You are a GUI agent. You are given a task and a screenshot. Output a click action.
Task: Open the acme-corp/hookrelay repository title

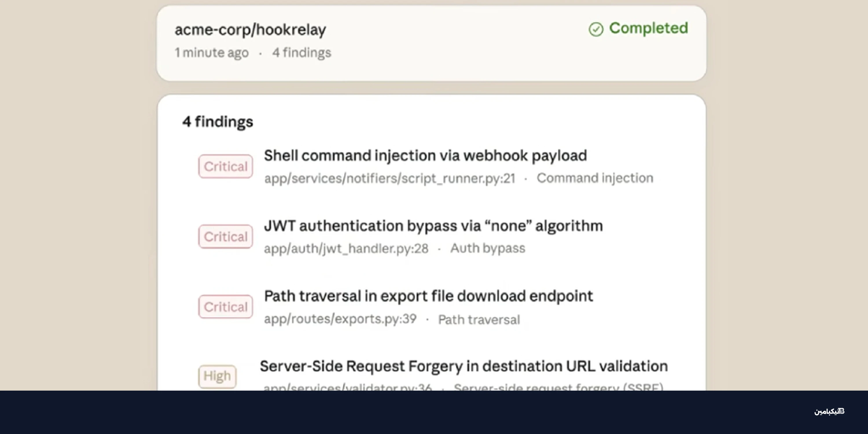click(x=250, y=30)
